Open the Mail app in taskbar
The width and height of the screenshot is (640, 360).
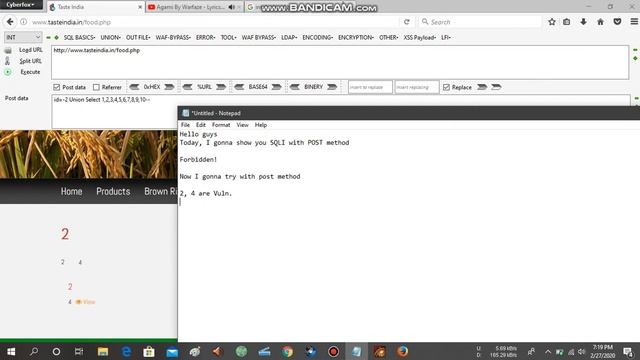click(x=172, y=351)
